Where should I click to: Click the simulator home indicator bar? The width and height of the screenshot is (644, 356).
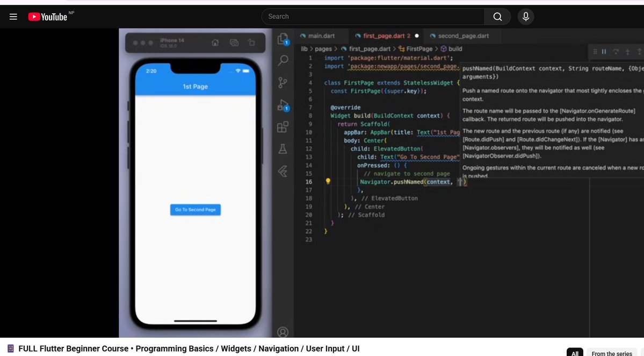click(195, 321)
